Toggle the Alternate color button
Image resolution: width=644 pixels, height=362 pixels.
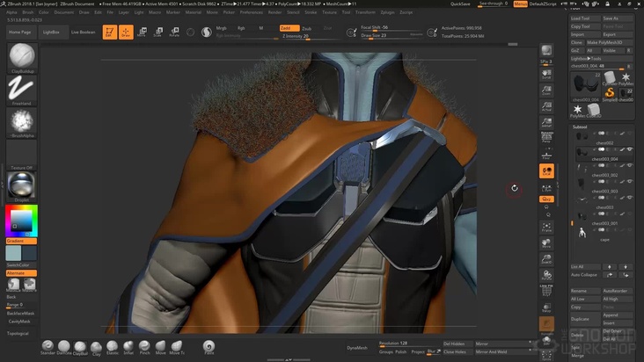point(21,273)
